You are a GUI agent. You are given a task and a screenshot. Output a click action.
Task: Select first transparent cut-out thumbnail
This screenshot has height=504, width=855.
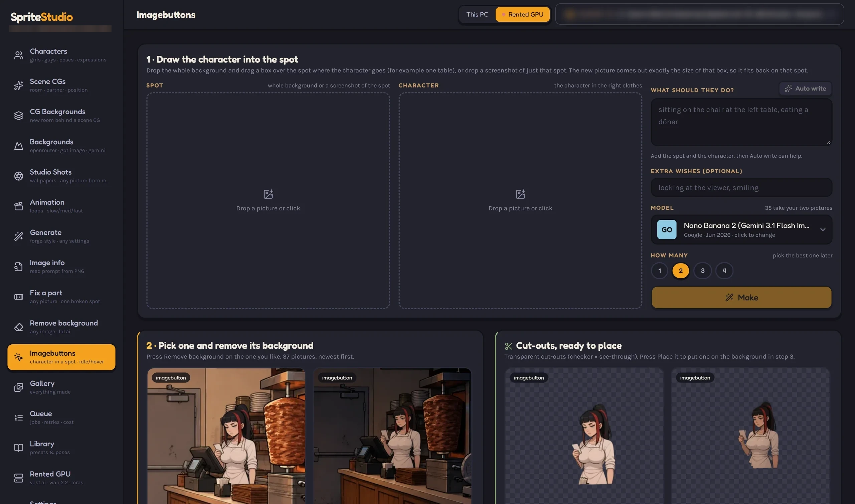pos(584,436)
